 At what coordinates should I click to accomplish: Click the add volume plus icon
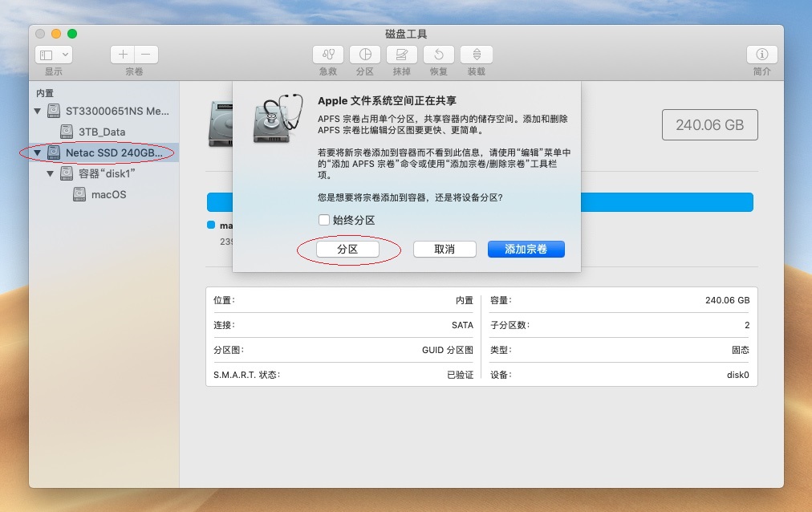pyautogui.click(x=122, y=55)
